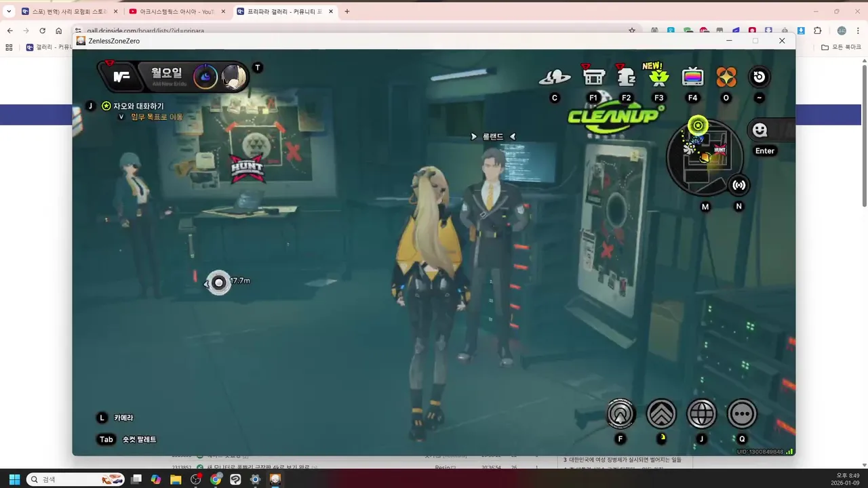Click the 카메라 camera option
The width and height of the screenshot is (868, 488).
pos(123,418)
